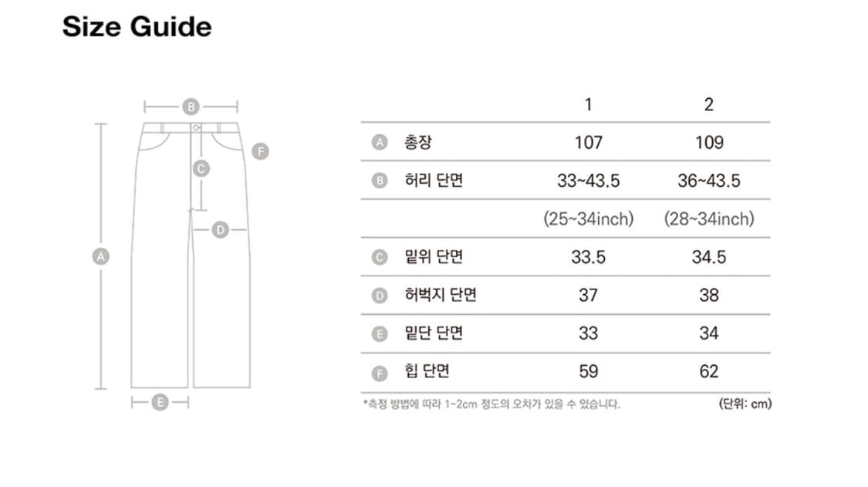Click the circled A marker beside the pants diagram
This screenshot has height=487, width=868.
99,257
